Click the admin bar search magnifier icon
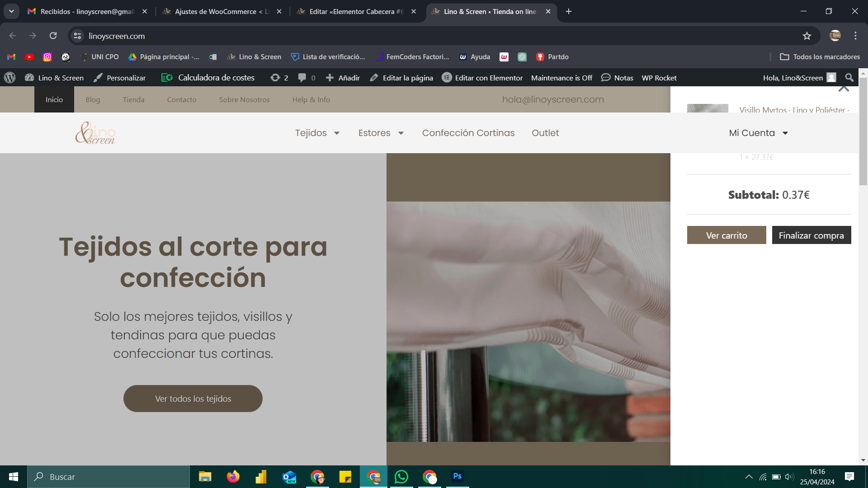 [x=849, y=78]
